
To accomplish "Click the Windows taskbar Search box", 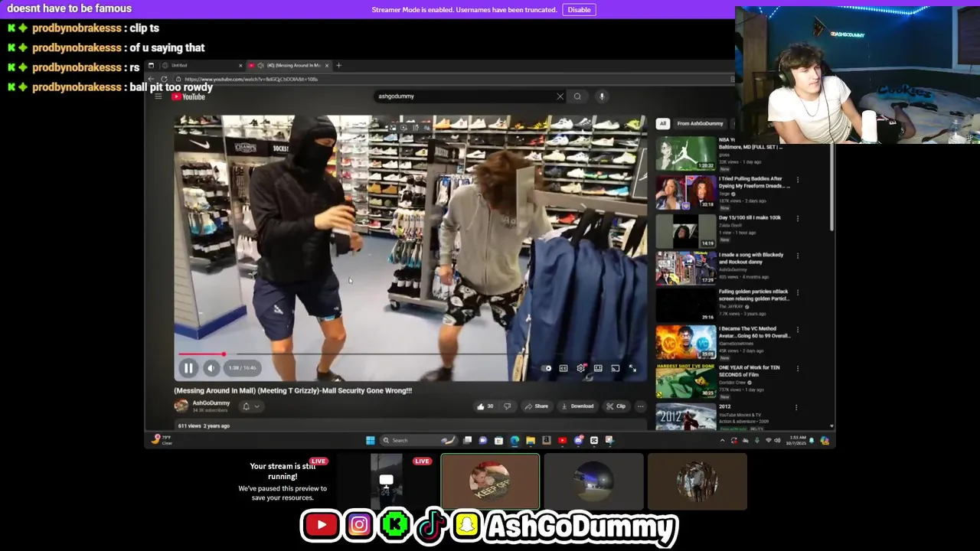I will pyautogui.click(x=420, y=440).
